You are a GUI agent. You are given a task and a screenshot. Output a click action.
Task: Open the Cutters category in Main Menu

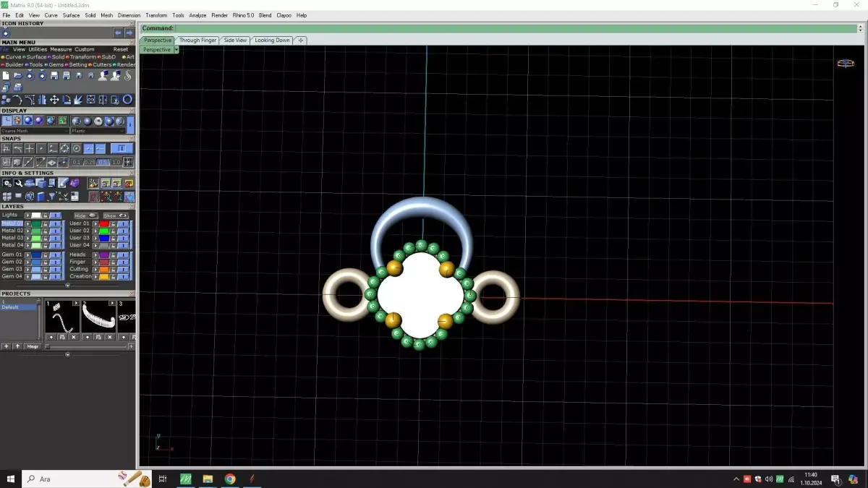pyautogui.click(x=102, y=64)
